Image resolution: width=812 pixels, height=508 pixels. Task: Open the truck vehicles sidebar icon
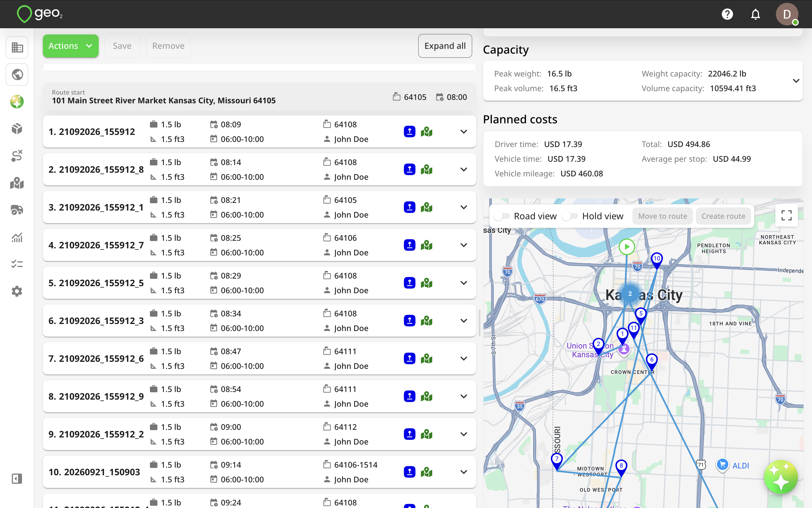(x=17, y=210)
